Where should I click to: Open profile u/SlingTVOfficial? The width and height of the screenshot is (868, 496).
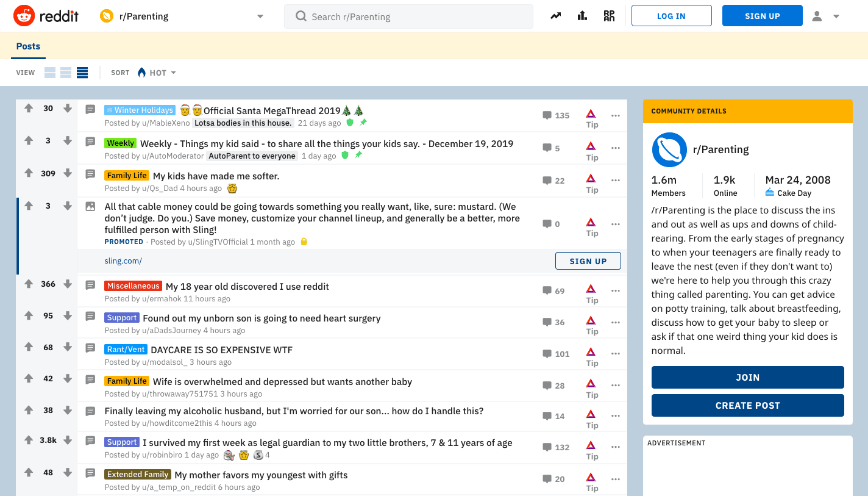click(x=218, y=242)
